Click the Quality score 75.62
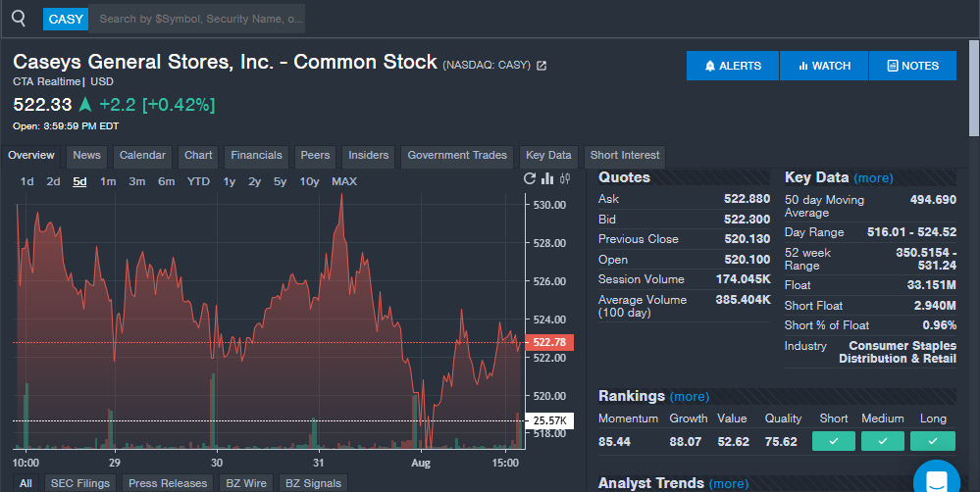 781,441
